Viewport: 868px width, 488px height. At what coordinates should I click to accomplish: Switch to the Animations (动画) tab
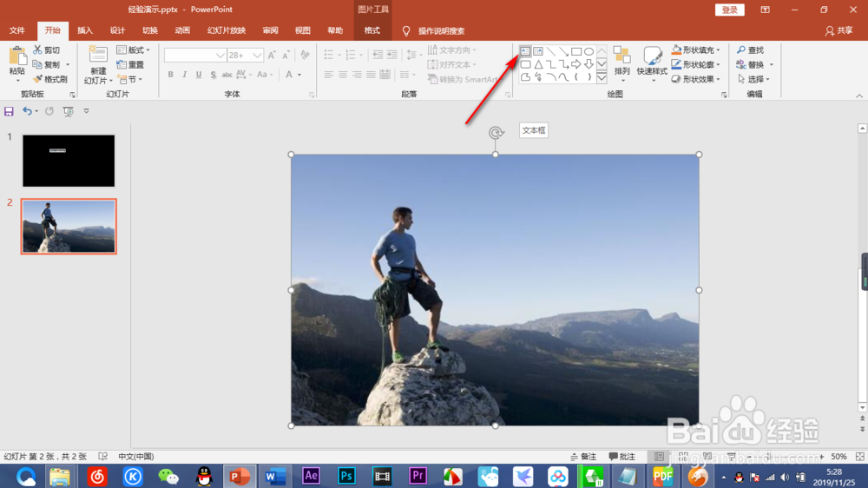pos(182,30)
